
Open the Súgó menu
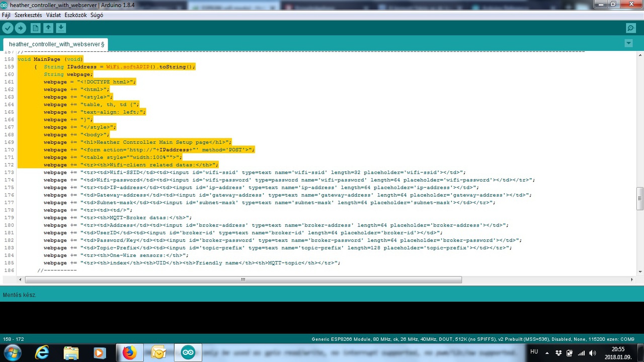point(97,15)
